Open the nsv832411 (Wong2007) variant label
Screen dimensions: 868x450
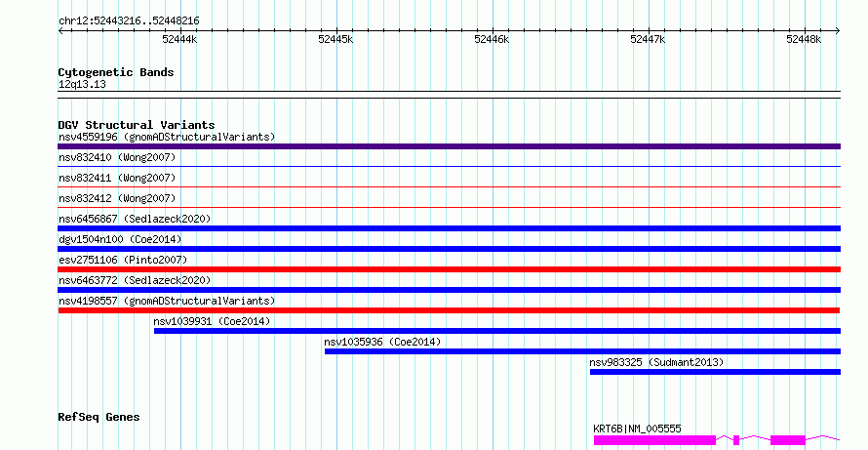117,178
